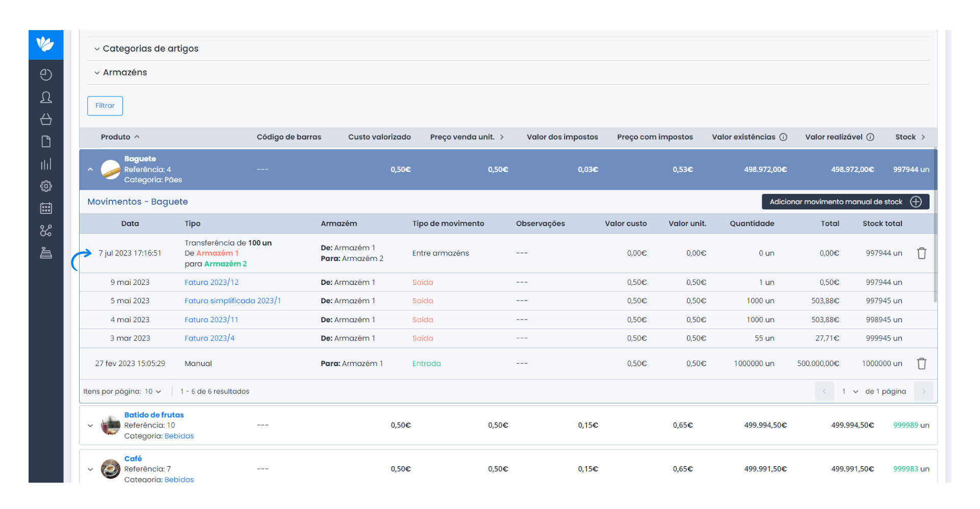This screenshot has height=509, width=980.
Task: Click arrow beside Preço venda unit. header
Action: pos(502,137)
